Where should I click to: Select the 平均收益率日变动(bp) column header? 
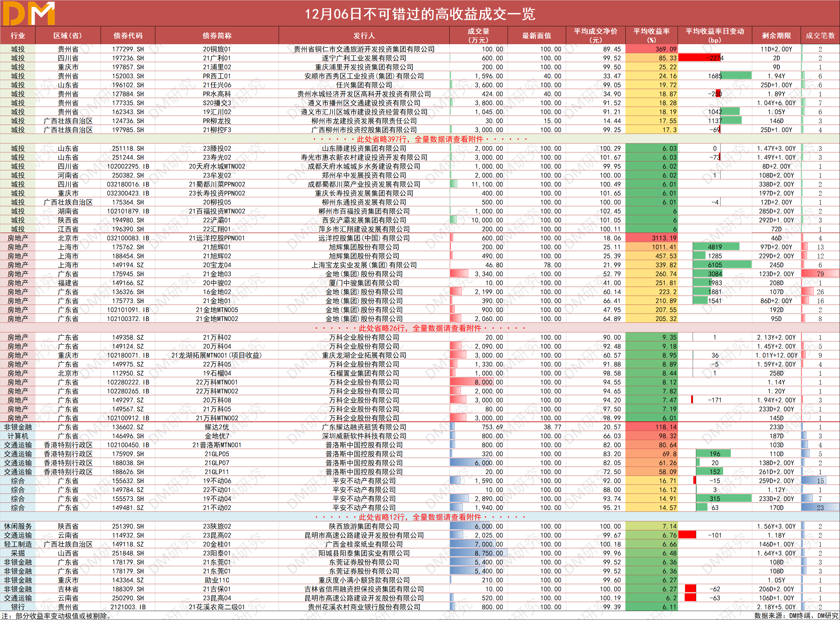tap(715, 36)
